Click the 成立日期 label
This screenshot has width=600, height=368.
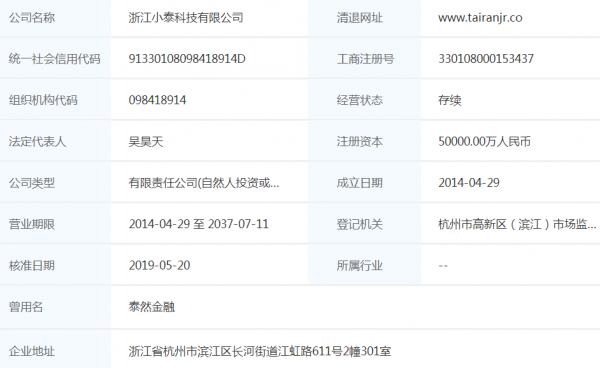point(360,183)
